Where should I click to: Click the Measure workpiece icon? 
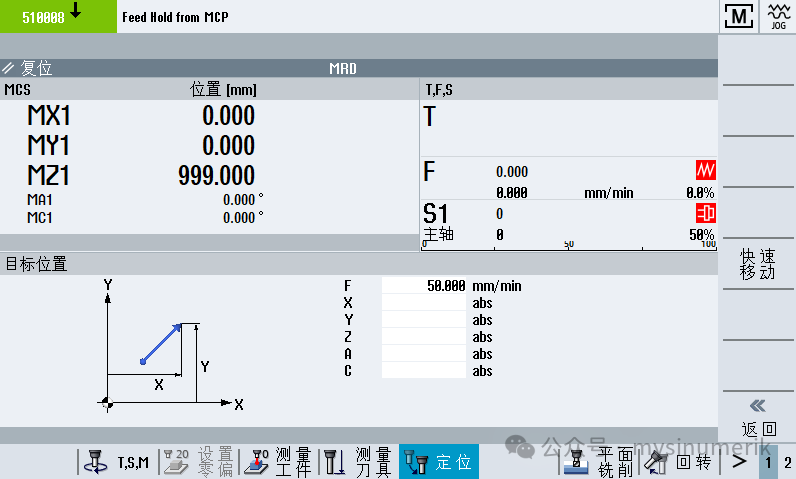point(256,462)
